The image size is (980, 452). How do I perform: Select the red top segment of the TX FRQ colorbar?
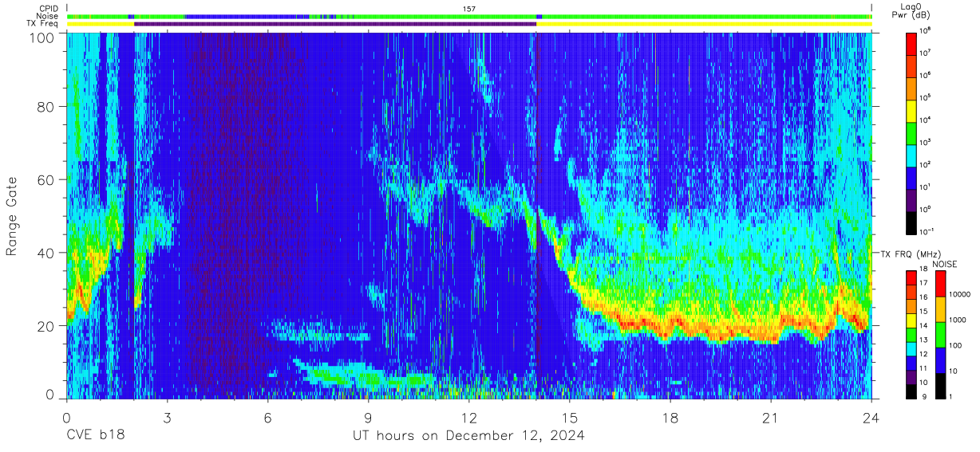[x=911, y=278]
